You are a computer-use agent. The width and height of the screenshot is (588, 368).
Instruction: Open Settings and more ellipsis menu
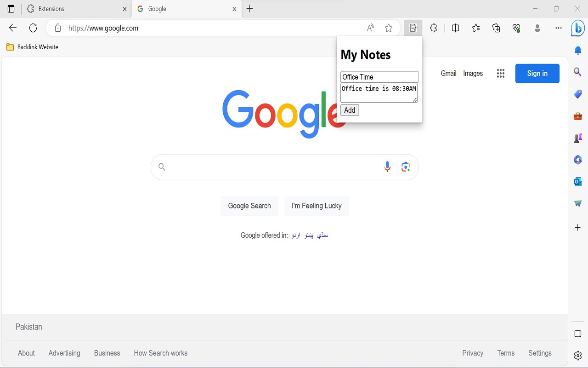[x=558, y=28]
